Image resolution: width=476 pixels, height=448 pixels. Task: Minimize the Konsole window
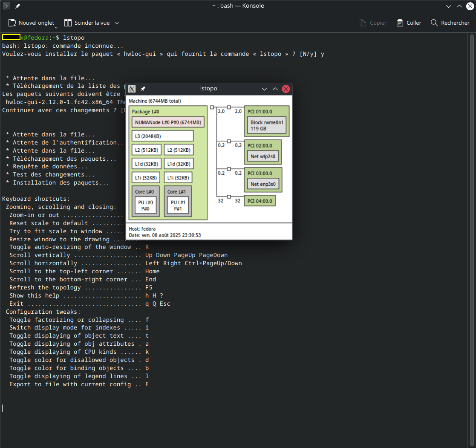click(448, 6)
